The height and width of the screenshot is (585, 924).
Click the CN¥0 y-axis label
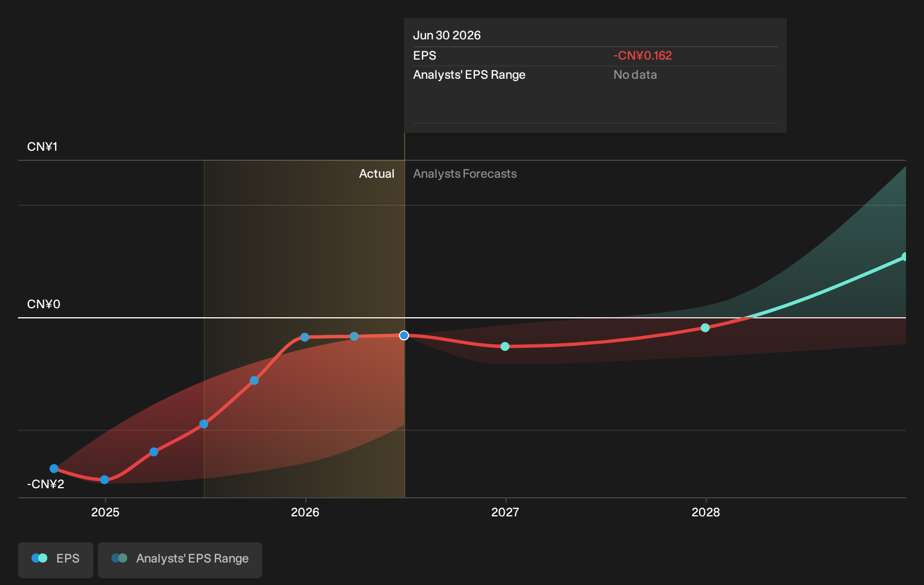click(43, 304)
